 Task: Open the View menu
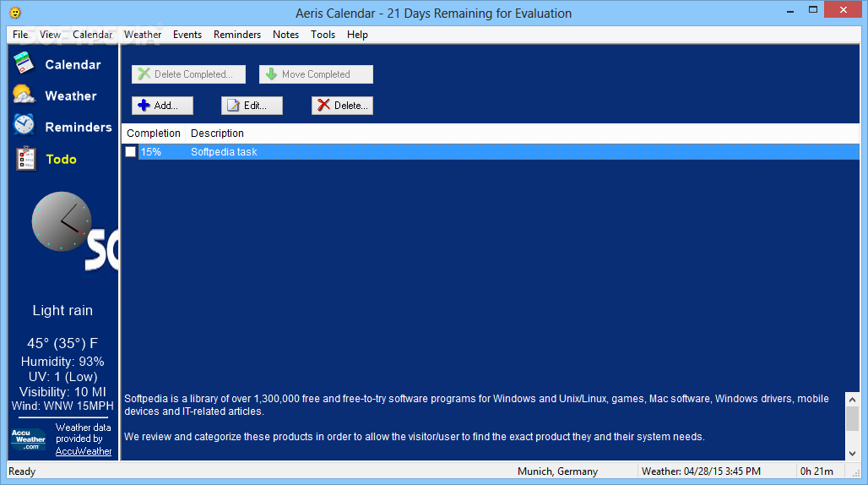tap(50, 35)
